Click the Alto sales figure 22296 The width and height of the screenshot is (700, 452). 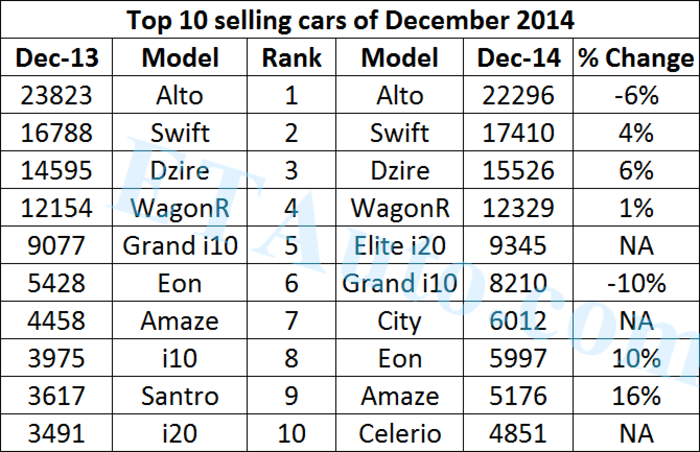point(520,96)
